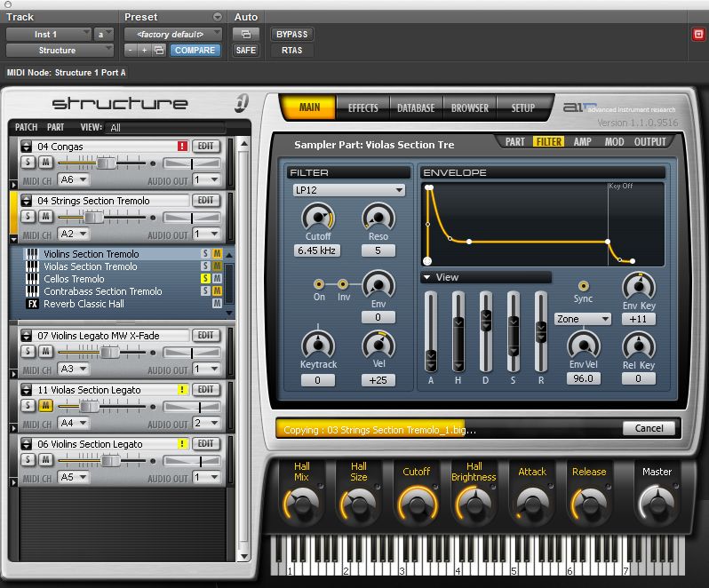The image size is (709, 588).
Task: Click the patch list scroll down arrow
Action: coord(244,556)
